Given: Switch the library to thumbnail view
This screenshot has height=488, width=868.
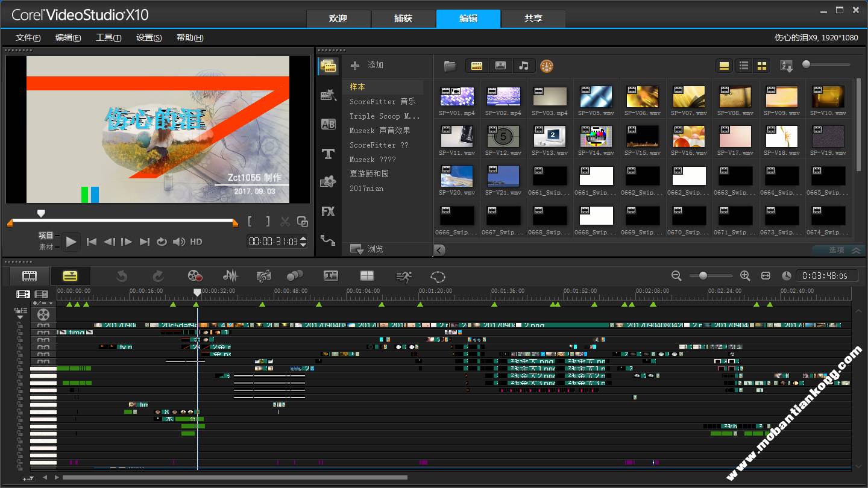Looking at the screenshot, I should (x=762, y=66).
